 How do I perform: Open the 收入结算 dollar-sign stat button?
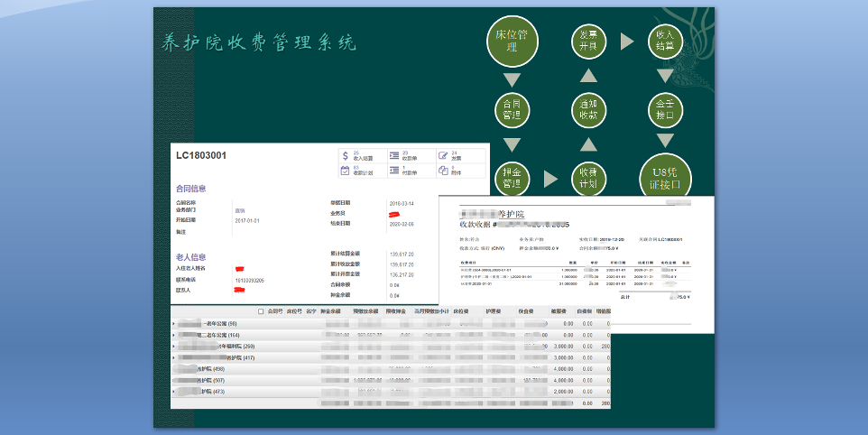[363, 156]
